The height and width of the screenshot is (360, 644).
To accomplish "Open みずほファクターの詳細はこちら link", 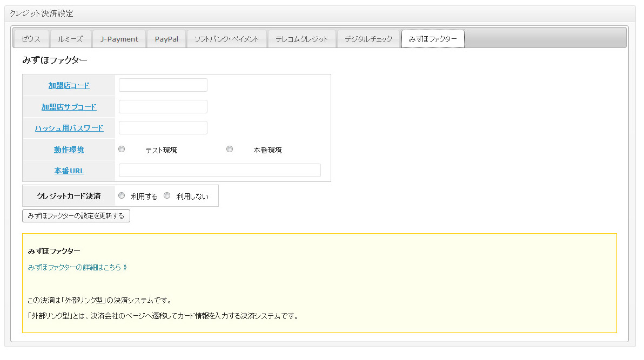I will (77, 267).
